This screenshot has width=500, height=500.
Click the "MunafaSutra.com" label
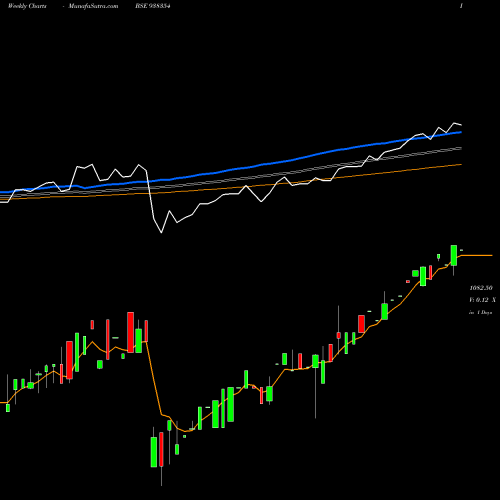click(x=93, y=6)
